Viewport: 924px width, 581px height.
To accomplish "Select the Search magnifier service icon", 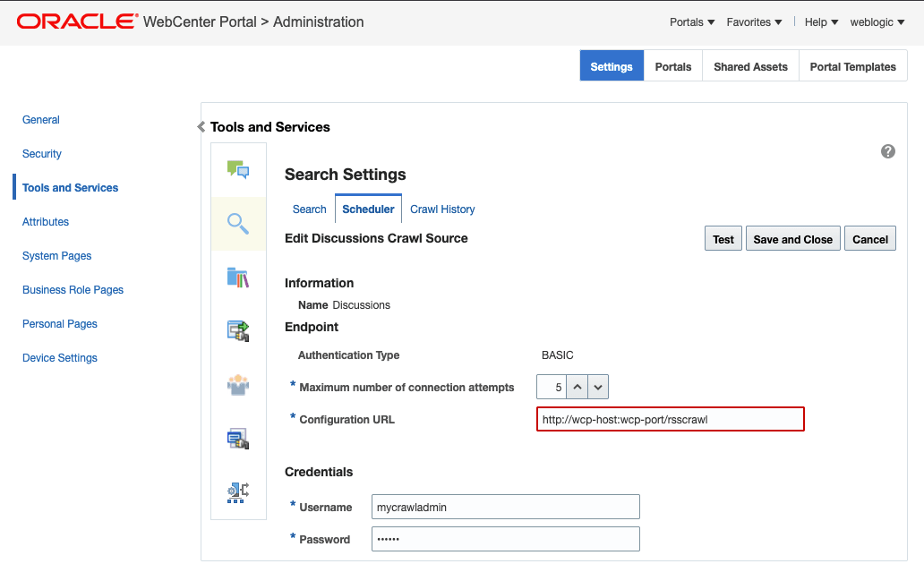I will (238, 223).
